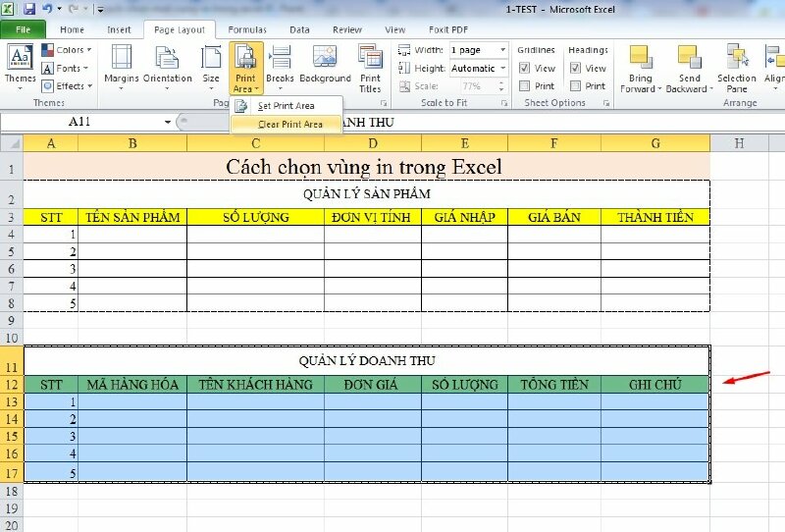
Task: Open the paper Size menu
Action: pyautogui.click(x=211, y=68)
